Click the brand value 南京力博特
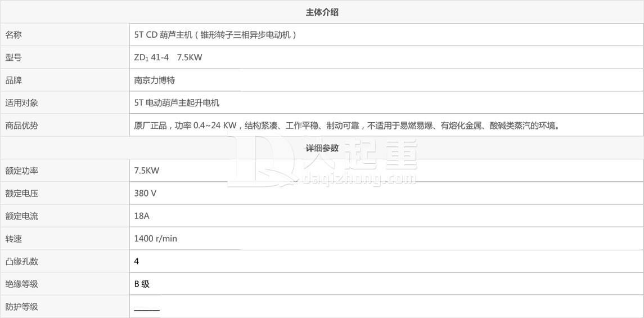This screenshot has width=644, height=318. (155, 80)
